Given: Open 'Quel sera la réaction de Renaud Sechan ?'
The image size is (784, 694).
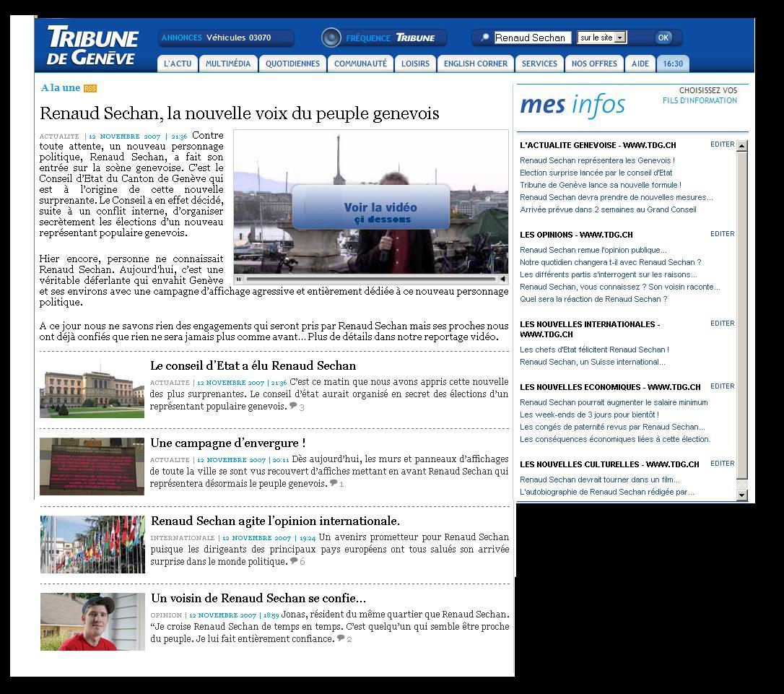Looking at the screenshot, I should [593, 299].
